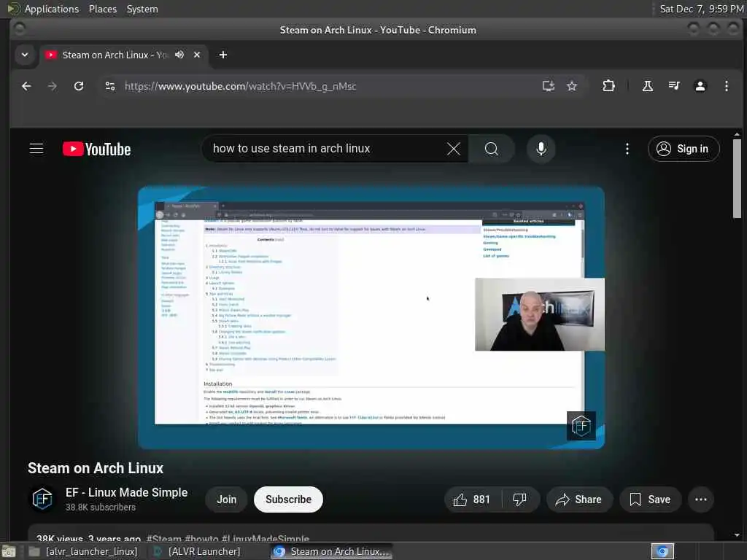747x560 pixels.
Task: Go to YouTube home via logo
Action: pyautogui.click(x=97, y=149)
